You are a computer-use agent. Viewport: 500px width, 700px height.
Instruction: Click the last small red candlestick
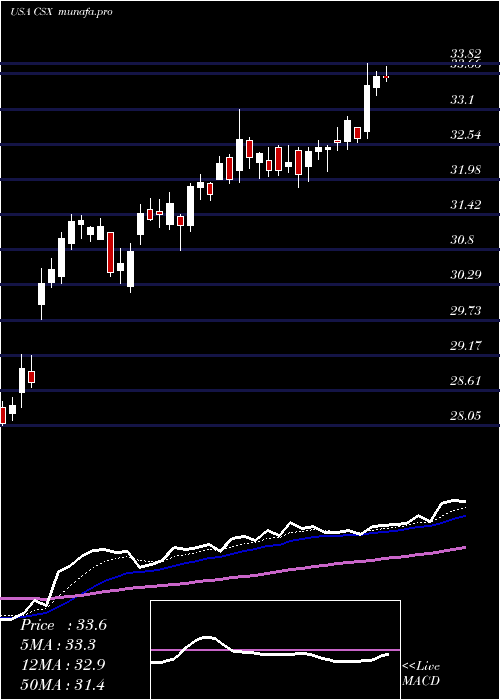click(x=386, y=77)
